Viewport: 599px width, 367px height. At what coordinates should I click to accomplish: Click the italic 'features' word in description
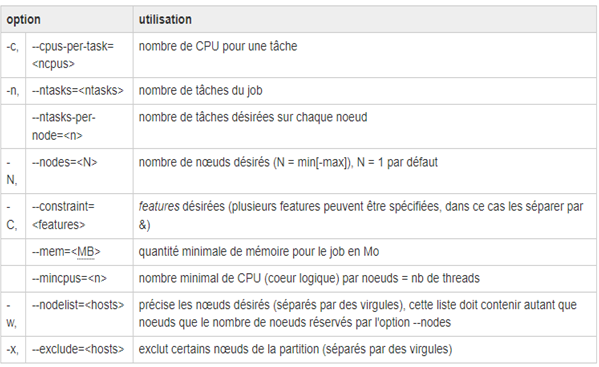[x=159, y=207]
